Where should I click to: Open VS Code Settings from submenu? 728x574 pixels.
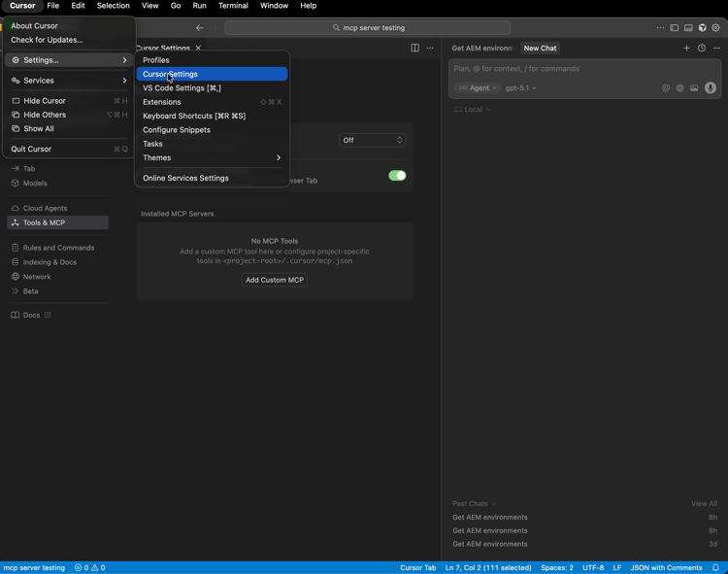click(x=212, y=88)
